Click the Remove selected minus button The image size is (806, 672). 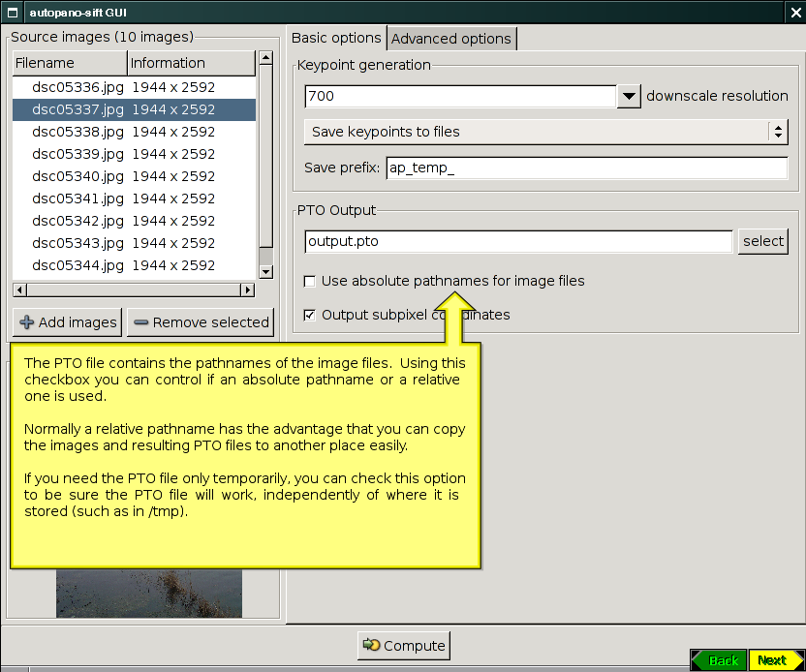tap(201, 322)
